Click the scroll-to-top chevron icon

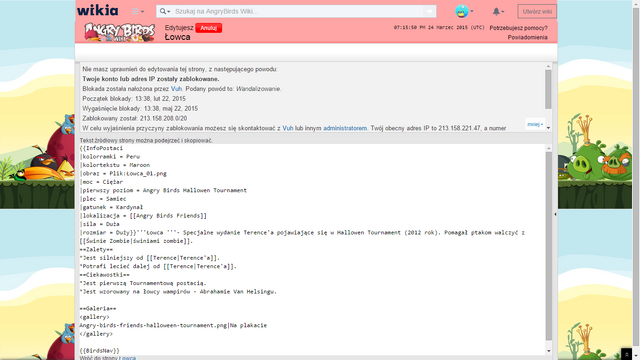coord(627,354)
